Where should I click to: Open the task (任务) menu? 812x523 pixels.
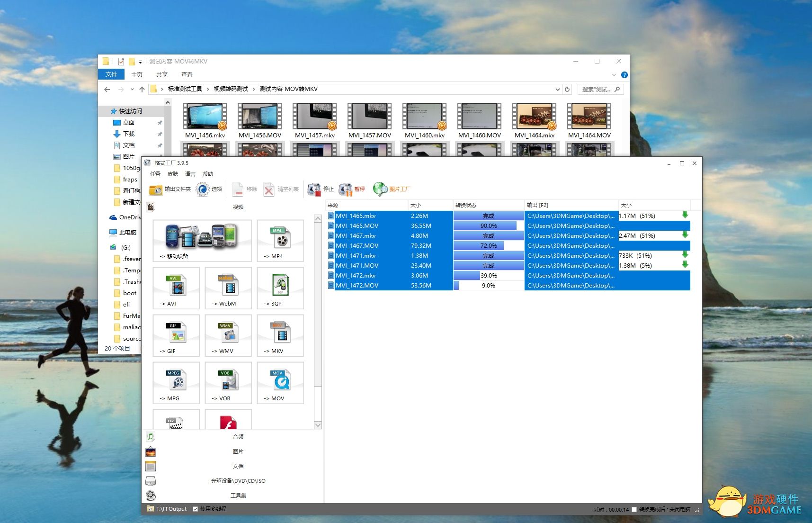point(155,174)
